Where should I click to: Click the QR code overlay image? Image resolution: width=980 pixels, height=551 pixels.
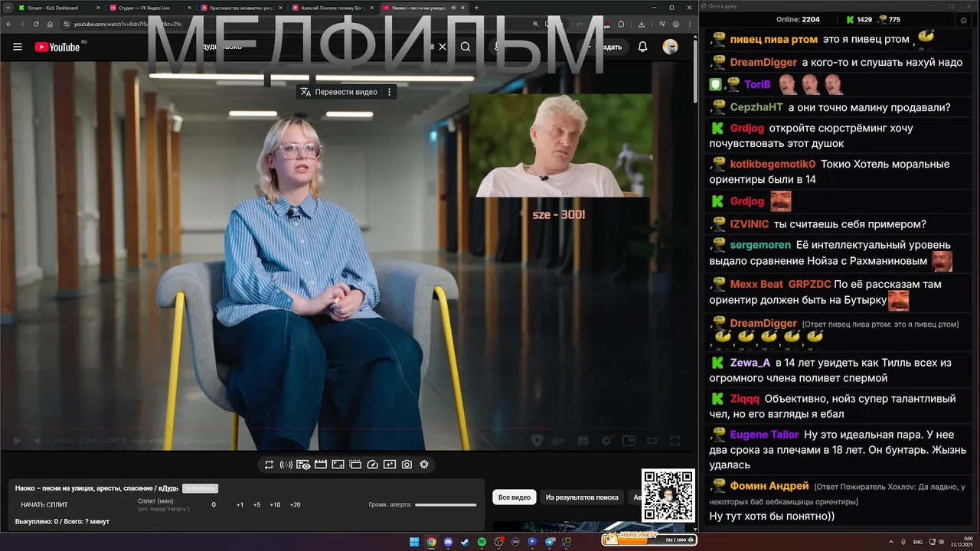pos(668,495)
